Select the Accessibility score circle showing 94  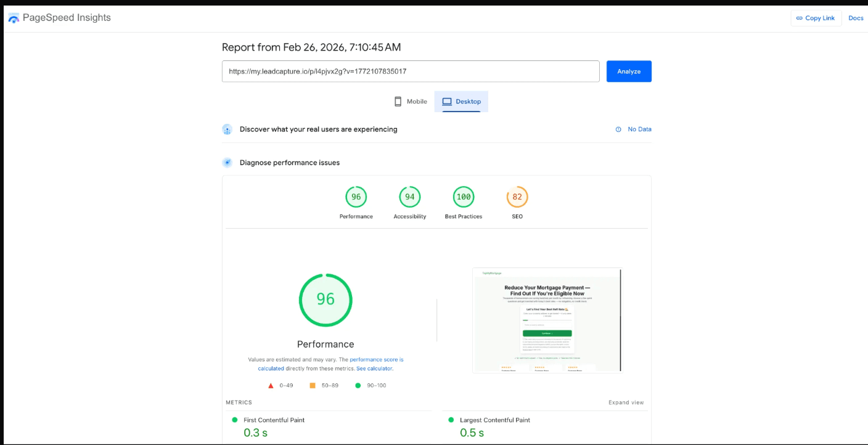[409, 197]
